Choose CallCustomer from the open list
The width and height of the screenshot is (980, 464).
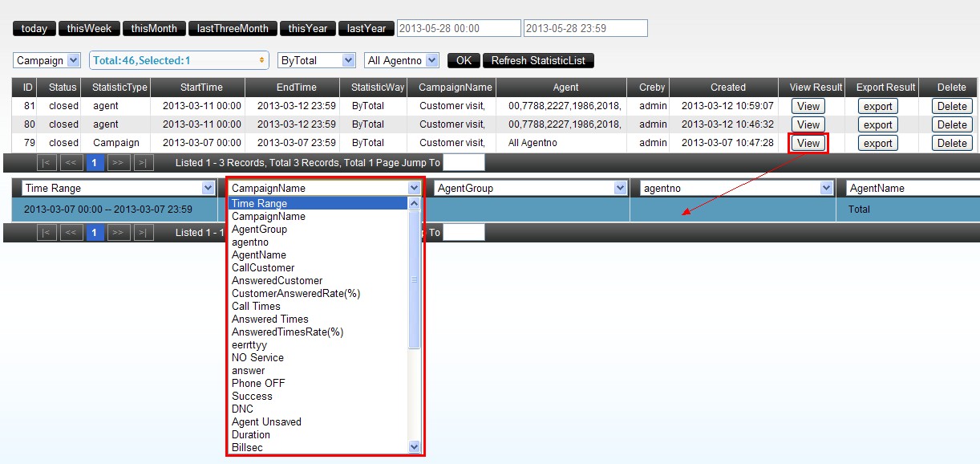click(263, 268)
